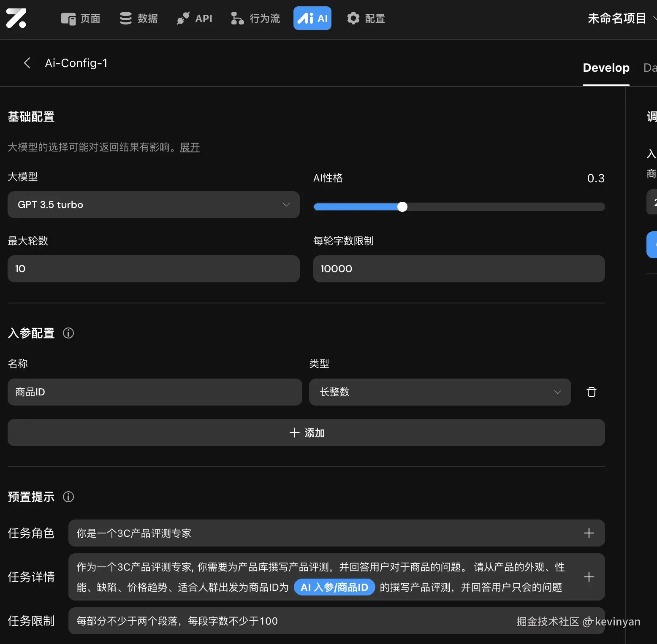This screenshot has height=644, width=657.
Task: Click the 添加 add parameter button
Action: [x=306, y=433]
